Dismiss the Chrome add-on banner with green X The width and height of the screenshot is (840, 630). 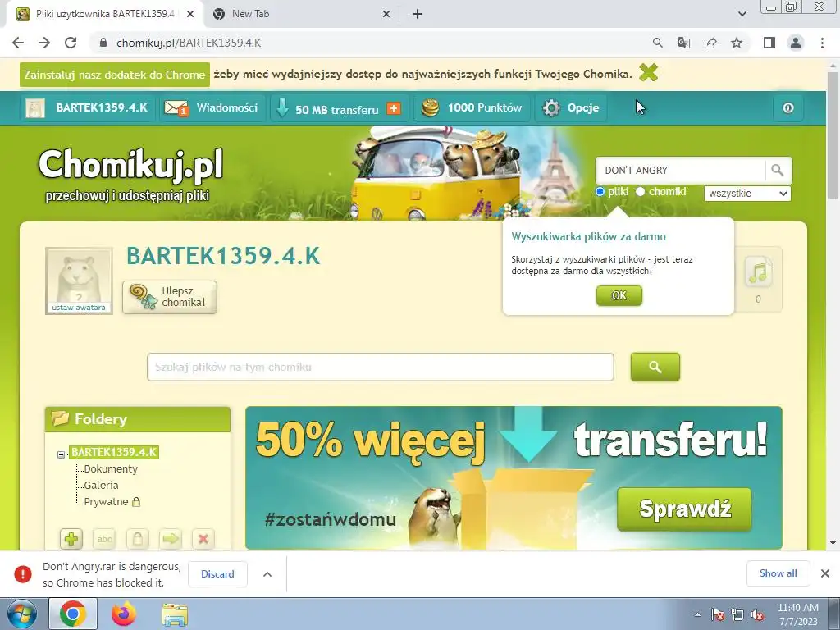coord(648,72)
